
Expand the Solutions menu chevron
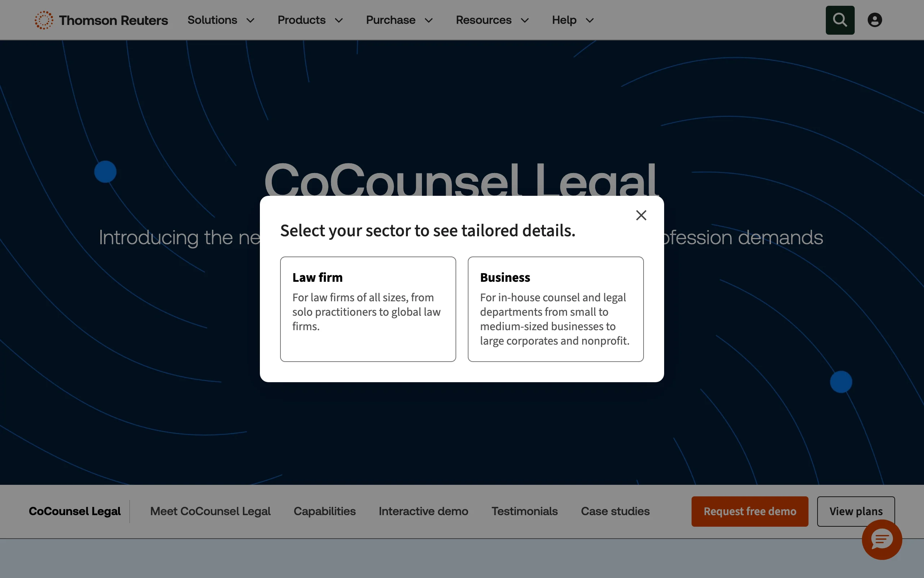coord(250,20)
